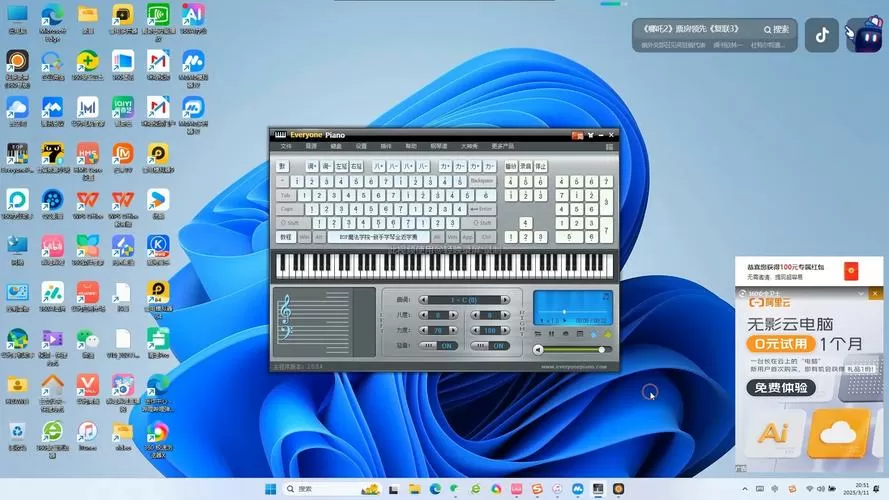Screen dimensions: 889x500
Task: Click the taskbar search box
Action: click(x=332, y=489)
